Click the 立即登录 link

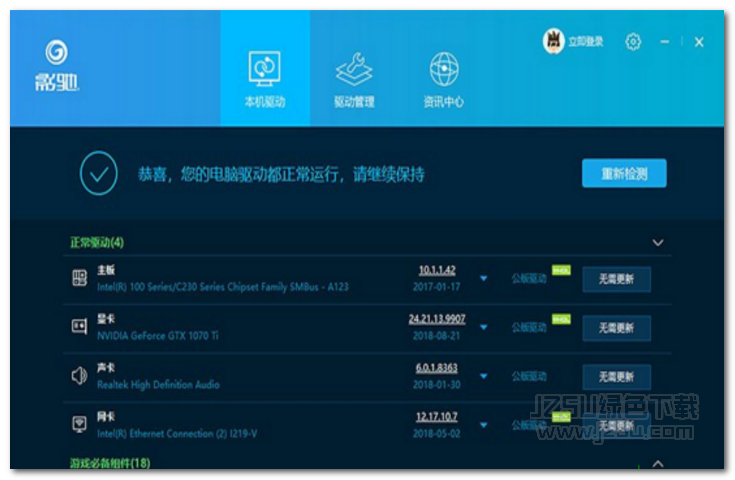(x=586, y=42)
